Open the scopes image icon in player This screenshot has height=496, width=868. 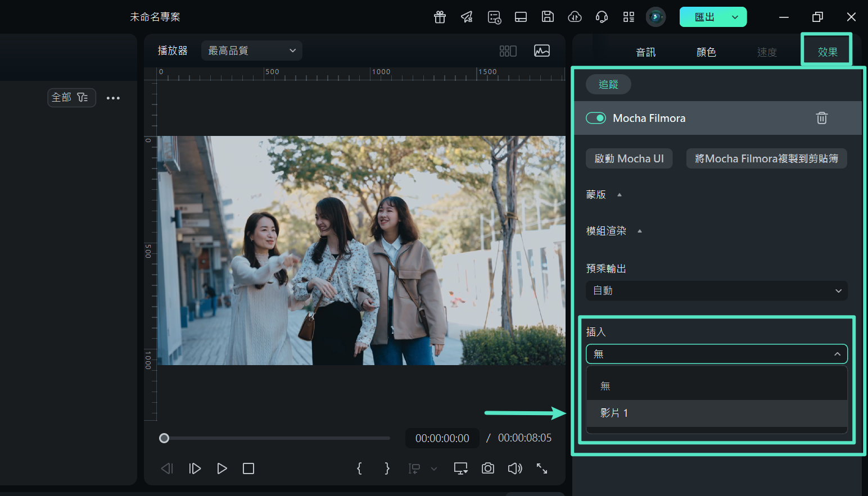click(x=542, y=51)
